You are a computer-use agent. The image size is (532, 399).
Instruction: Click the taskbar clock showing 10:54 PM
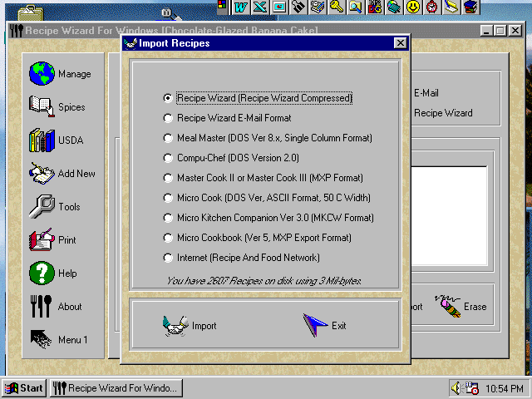tap(505, 388)
